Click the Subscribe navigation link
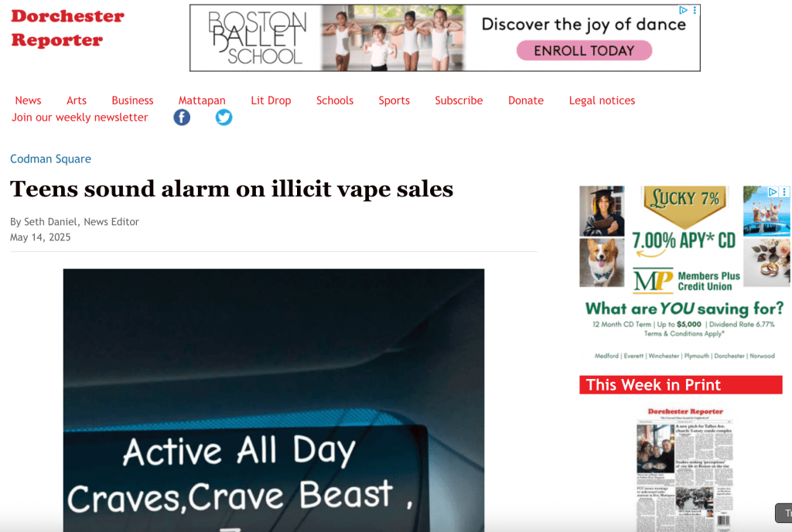Viewport: 792px width, 532px height. (459, 101)
